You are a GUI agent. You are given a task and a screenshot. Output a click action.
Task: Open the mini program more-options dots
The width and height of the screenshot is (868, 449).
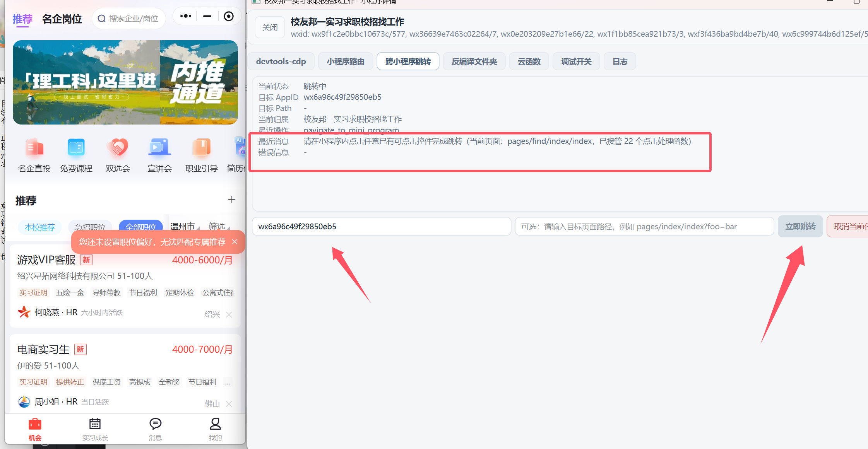[x=186, y=16]
